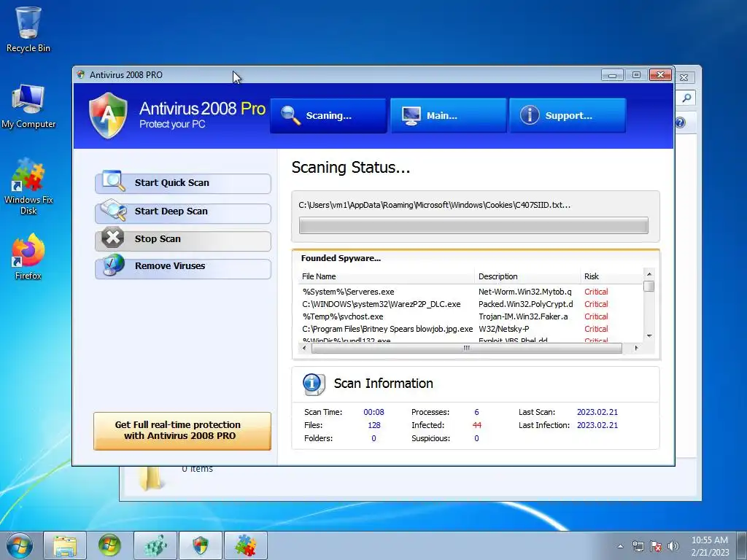Minimize the Antivirus 2008 PRO window
Viewport: 747px width, 560px height.
tap(612, 75)
